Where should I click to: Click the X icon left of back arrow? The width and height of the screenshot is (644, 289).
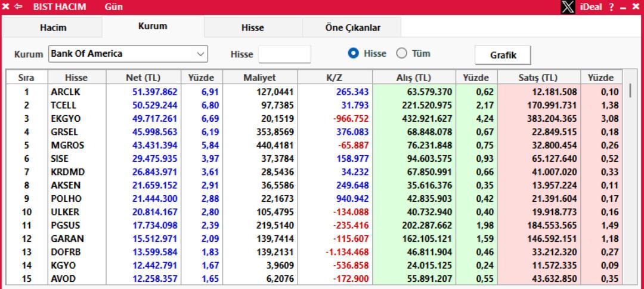click(x=5, y=7)
